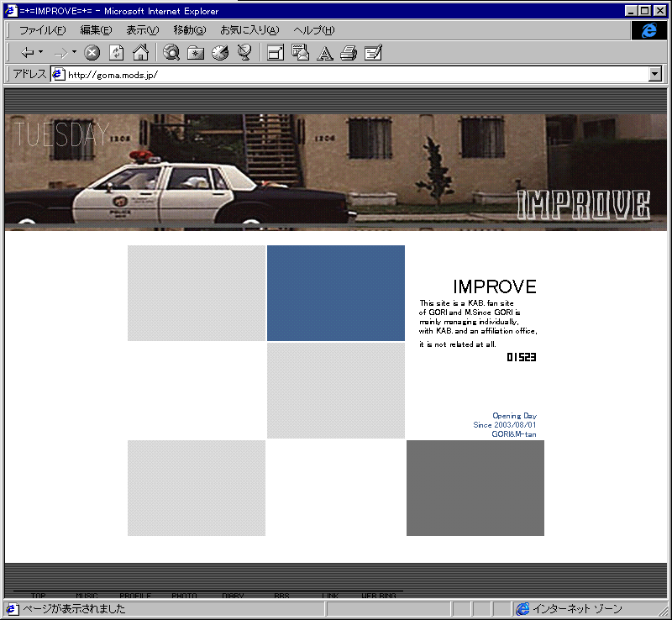Image resolution: width=672 pixels, height=620 pixels.
Task: Click the Internet zone globe icon
Action: [522, 609]
